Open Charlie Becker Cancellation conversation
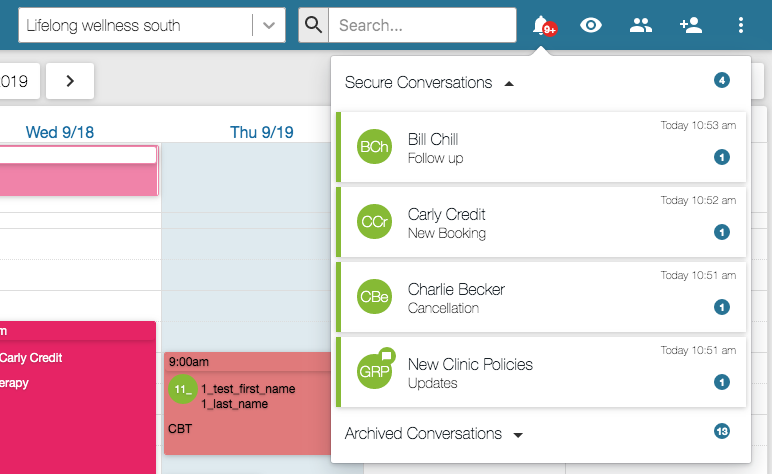This screenshot has width=772, height=474. [541, 297]
